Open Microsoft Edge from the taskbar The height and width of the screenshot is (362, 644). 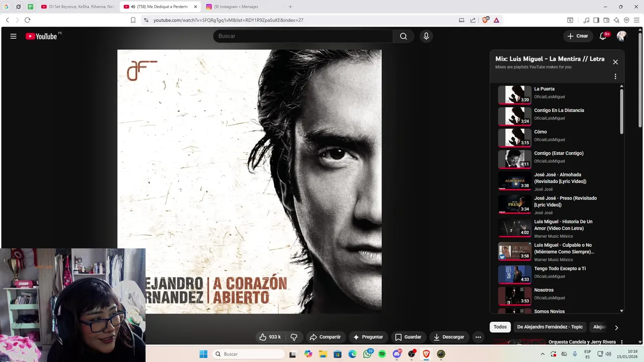(352, 354)
